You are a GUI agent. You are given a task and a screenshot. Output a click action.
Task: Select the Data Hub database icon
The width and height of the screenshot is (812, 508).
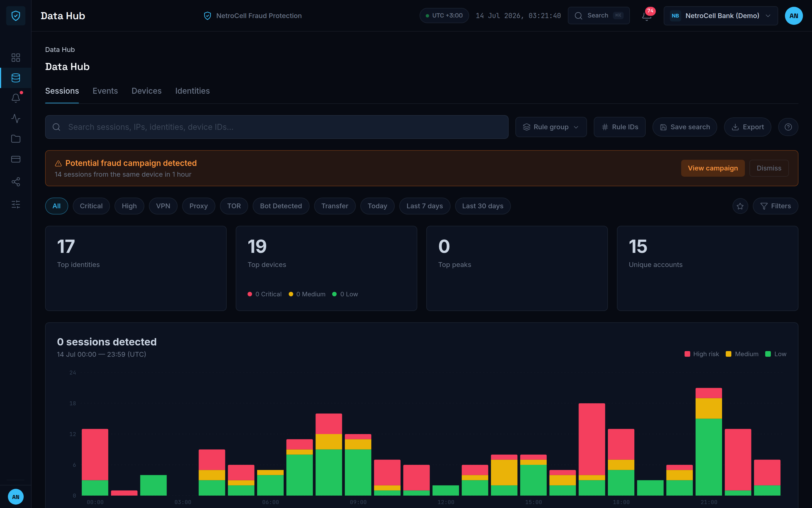[x=16, y=78]
